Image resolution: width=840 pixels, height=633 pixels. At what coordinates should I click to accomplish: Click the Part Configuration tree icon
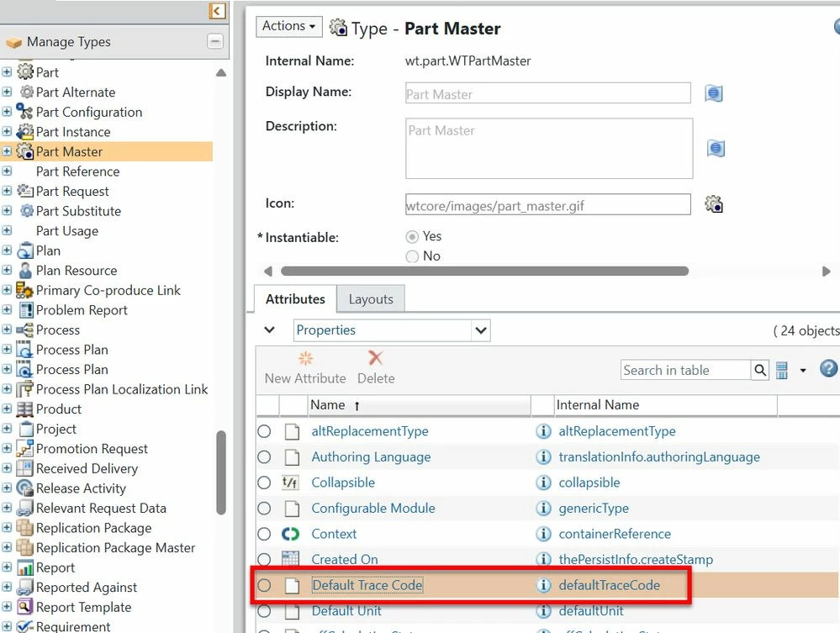24,112
